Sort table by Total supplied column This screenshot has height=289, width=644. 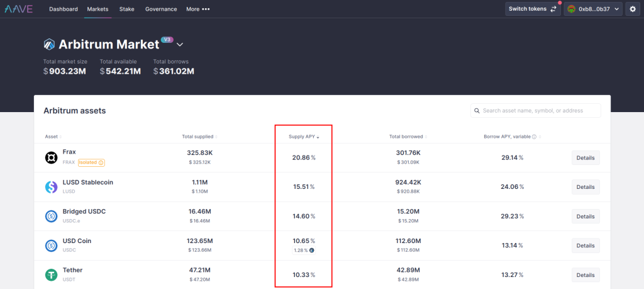coord(199,137)
